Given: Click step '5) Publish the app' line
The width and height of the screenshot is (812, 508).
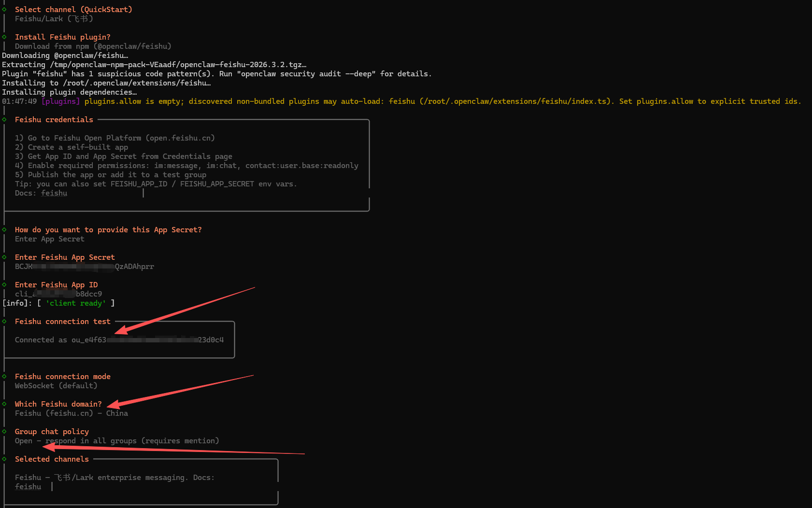Looking at the screenshot, I should pyautogui.click(x=111, y=174).
